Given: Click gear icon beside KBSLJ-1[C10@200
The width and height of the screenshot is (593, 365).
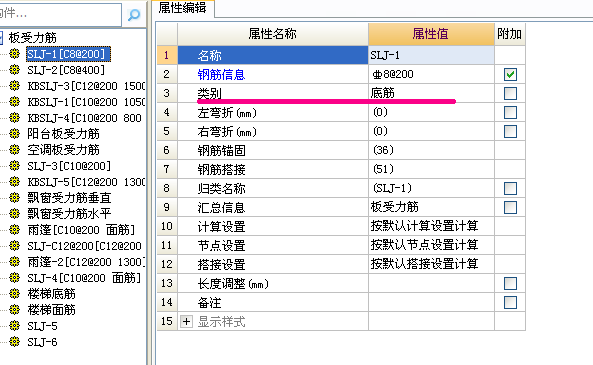Looking at the screenshot, I should point(14,102).
